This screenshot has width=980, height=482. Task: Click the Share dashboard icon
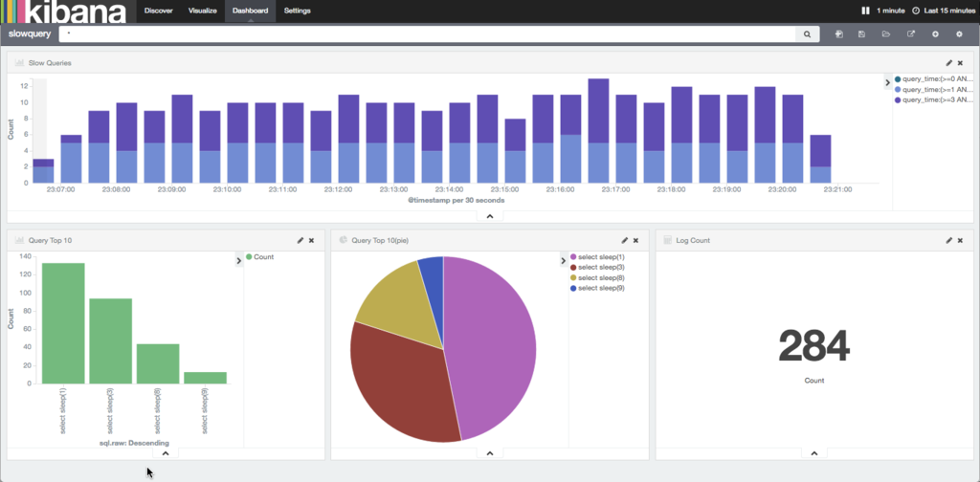click(911, 34)
